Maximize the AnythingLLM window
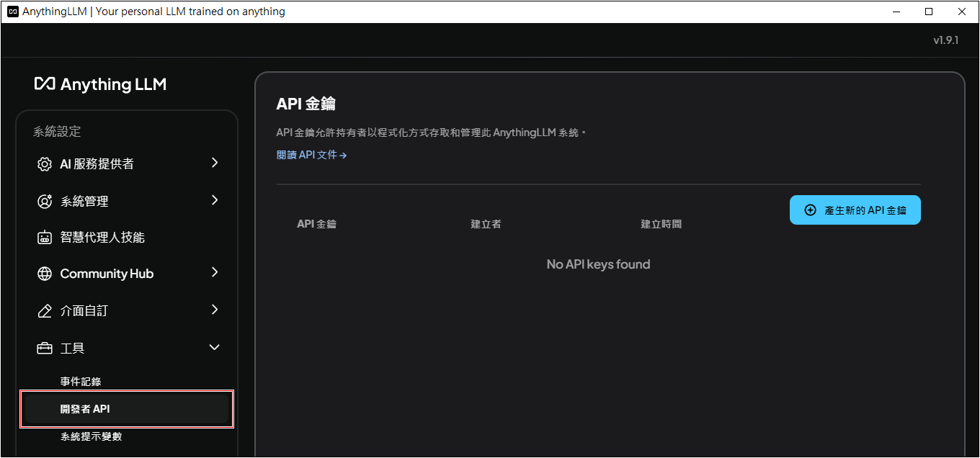 (929, 12)
